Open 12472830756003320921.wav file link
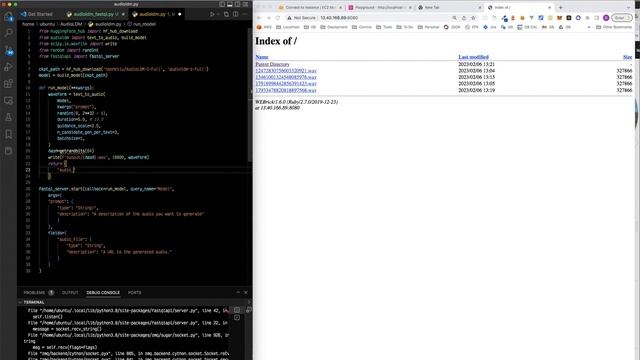640x360 pixels. click(286, 71)
